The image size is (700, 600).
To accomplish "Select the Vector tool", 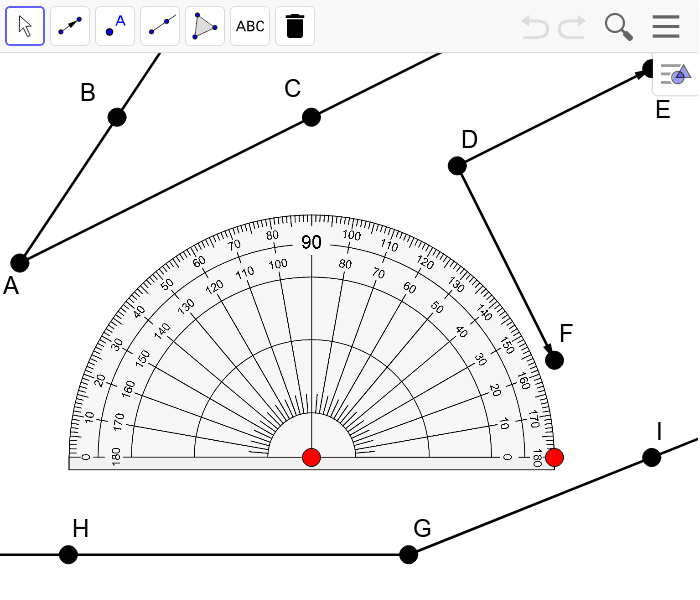I will tap(70, 26).
